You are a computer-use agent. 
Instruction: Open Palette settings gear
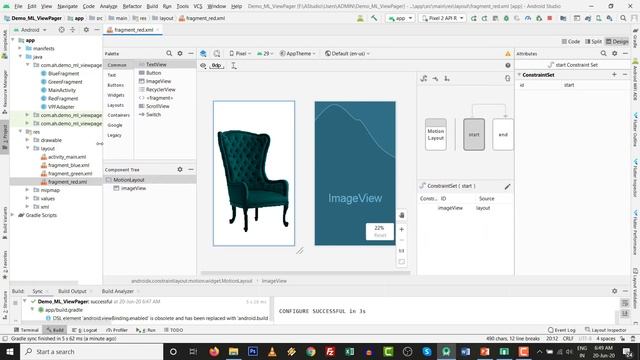click(x=180, y=53)
